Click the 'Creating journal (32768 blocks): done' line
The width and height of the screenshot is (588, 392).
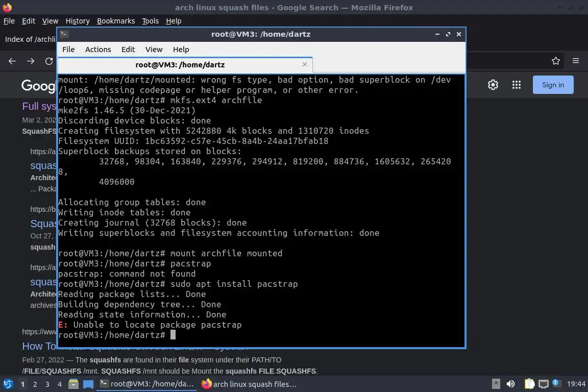pyautogui.click(x=152, y=223)
